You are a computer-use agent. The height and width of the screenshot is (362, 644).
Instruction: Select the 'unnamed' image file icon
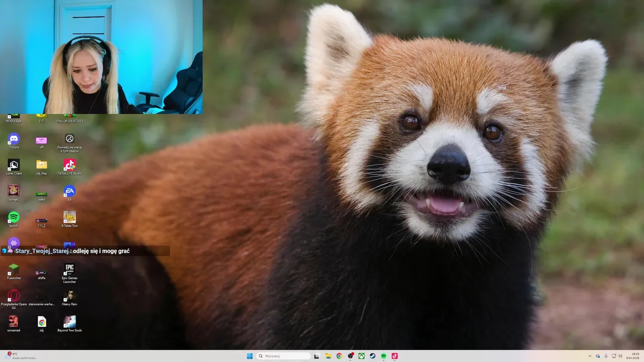(14, 324)
